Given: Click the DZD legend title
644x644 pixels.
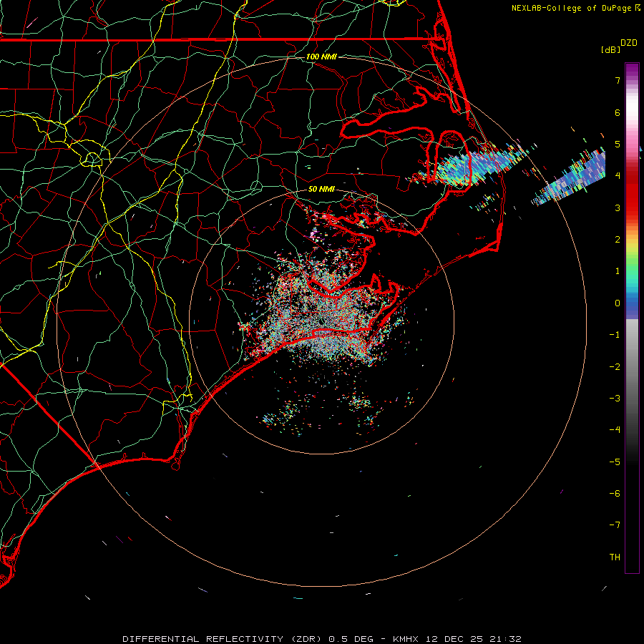Looking at the screenshot, I should (x=629, y=43).
